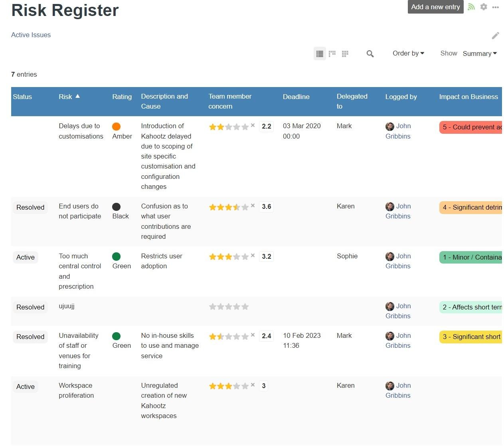Open the Active Issues link
Screen dimensions: 504x448
(31, 35)
